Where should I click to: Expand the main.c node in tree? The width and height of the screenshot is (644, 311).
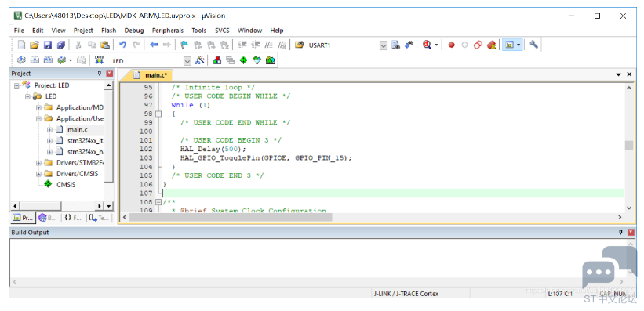click(x=49, y=130)
